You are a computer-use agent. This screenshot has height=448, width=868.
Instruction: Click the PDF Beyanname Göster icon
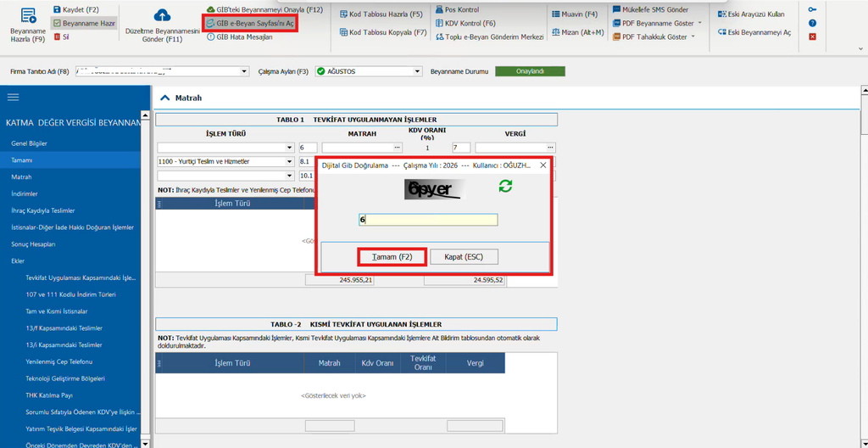(x=617, y=23)
